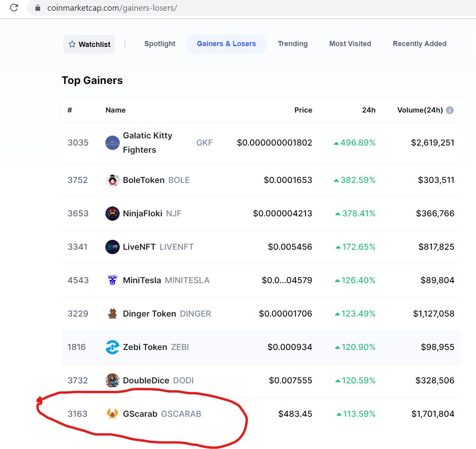Click the DoubleDice coin logo
This screenshot has height=449, width=476.
click(112, 381)
